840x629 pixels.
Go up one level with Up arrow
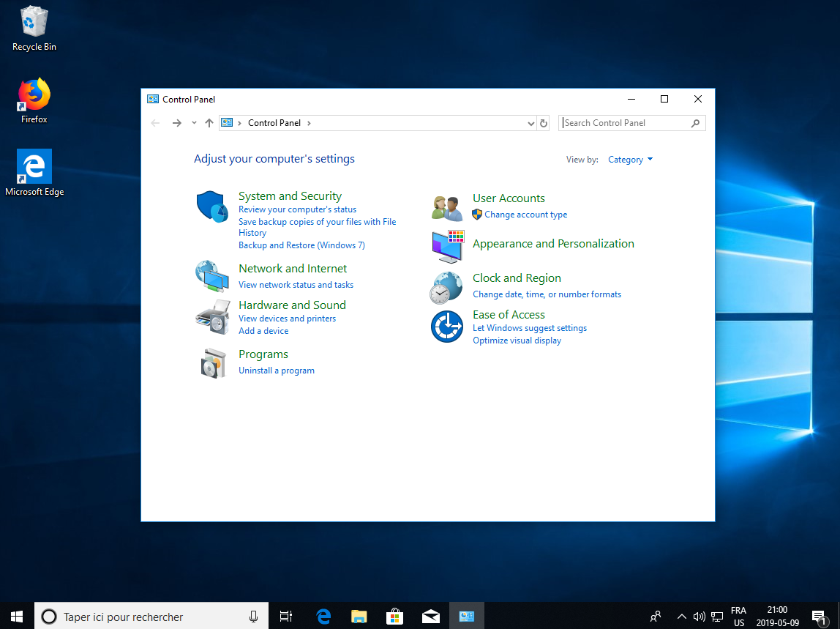[x=209, y=123]
